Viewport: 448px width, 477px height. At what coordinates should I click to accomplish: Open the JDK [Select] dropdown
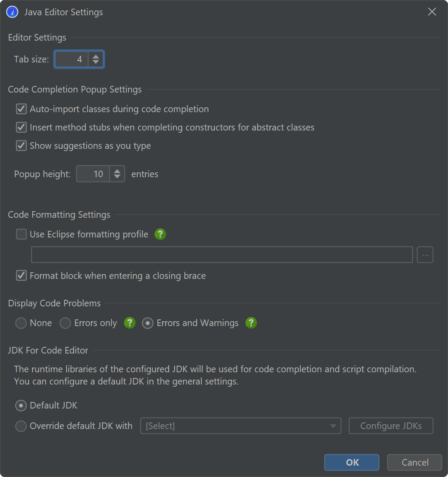[x=240, y=426]
